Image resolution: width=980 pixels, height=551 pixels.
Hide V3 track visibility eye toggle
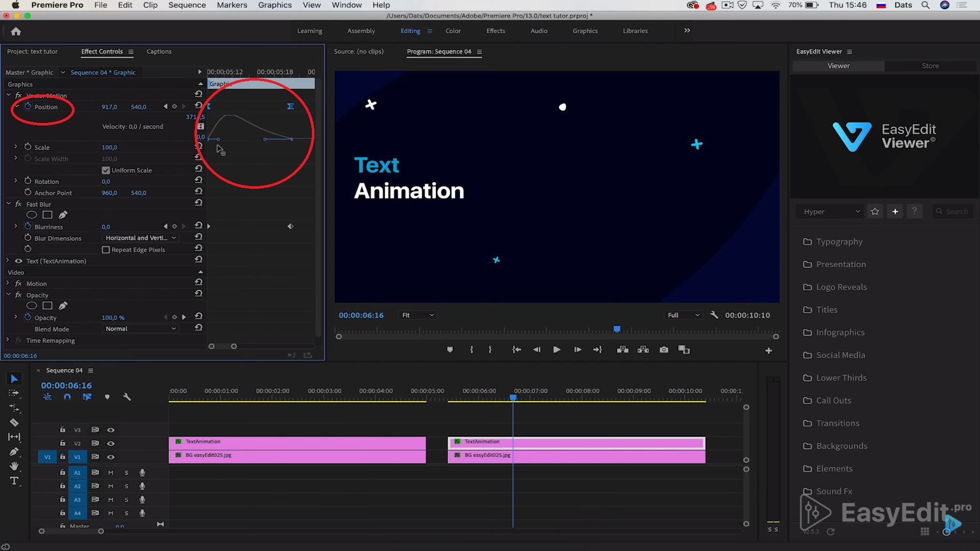point(110,429)
